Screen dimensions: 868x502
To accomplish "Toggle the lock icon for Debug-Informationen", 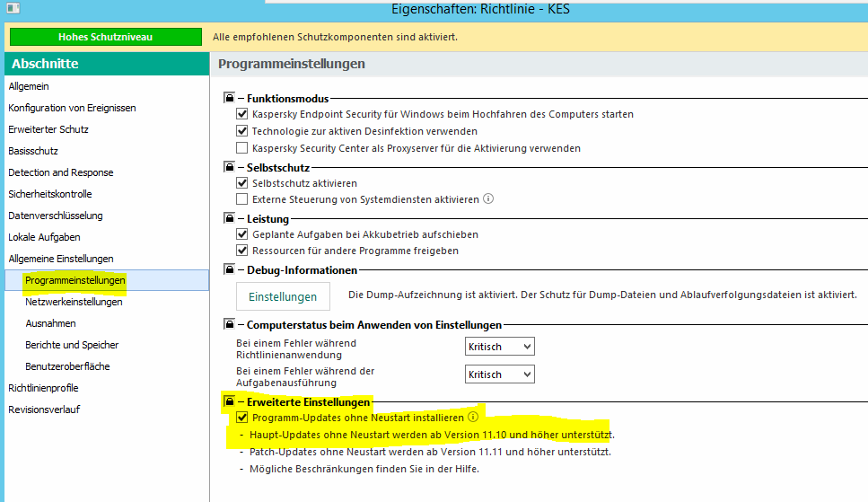I will click(229, 269).
